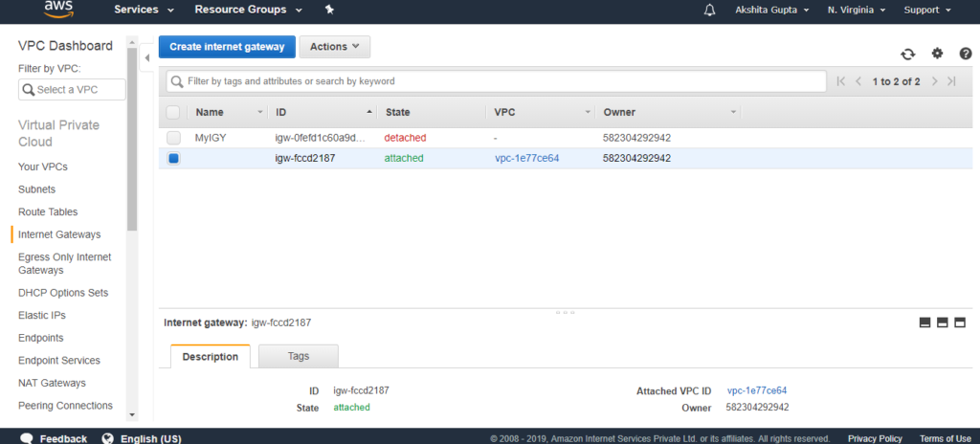Open Egress Only Internet Gateways

point(65,264)
